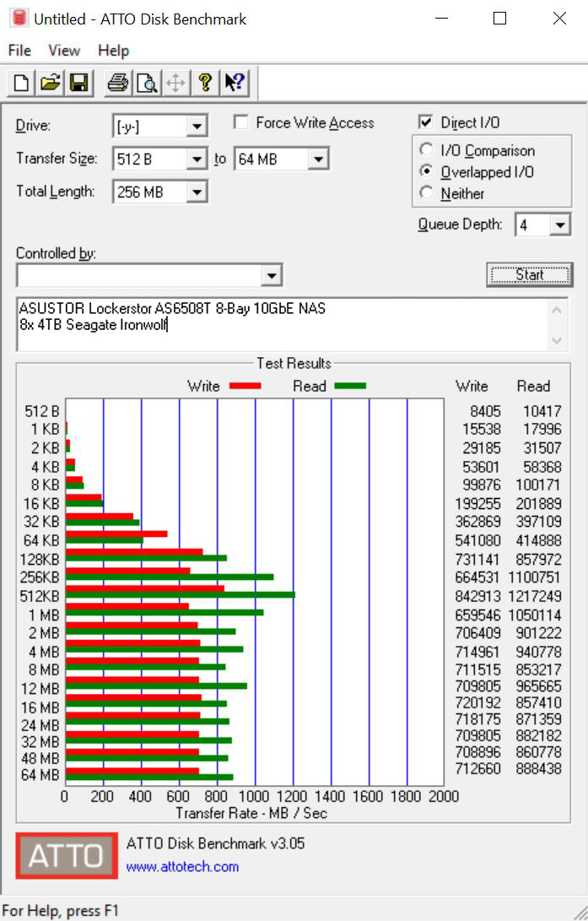Open the Total Length 256 MB dropdown

[197, 192]
